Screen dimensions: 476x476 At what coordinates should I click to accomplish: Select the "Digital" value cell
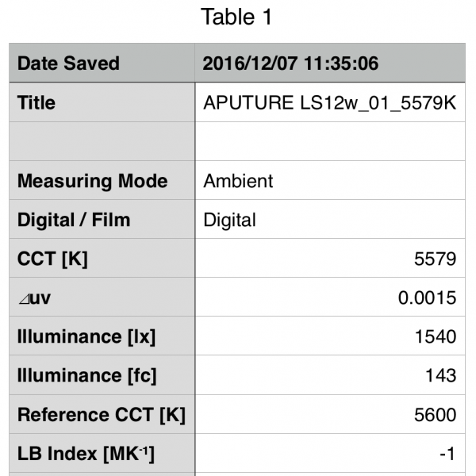pos(330,219)
